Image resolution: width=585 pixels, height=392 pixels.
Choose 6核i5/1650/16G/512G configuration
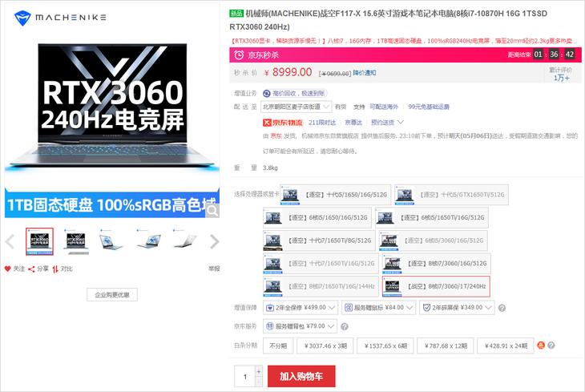tap(317, 218)
